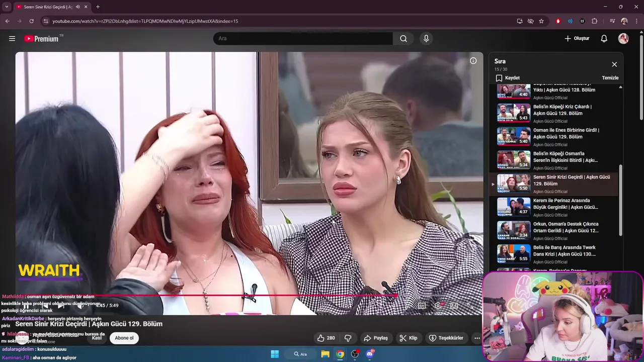The width and height of the screenshot is (644, 362).
Task: Clear the queue with Temizle
Action: (610, 78)
